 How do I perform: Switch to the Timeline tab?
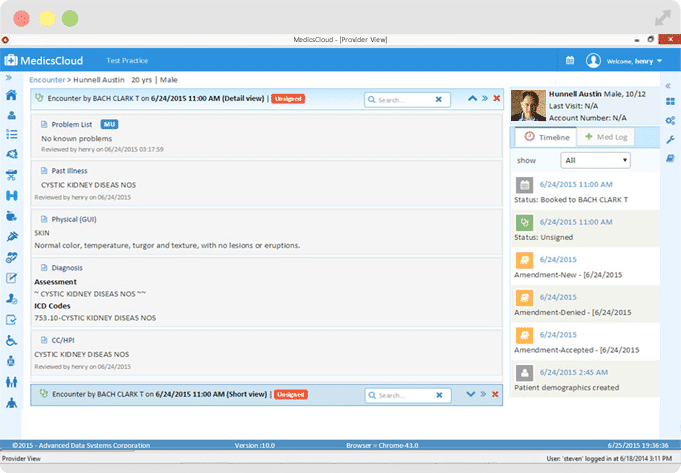pyautogui.click(x=546, y=137)
